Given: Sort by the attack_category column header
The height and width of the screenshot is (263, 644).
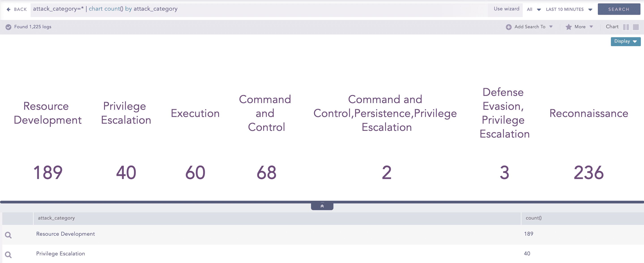Looking at the screenshot, I should (56, 218).
